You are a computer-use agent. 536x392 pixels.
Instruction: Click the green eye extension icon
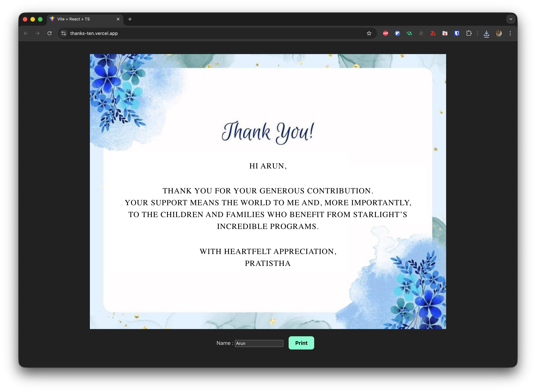[409, 33]
